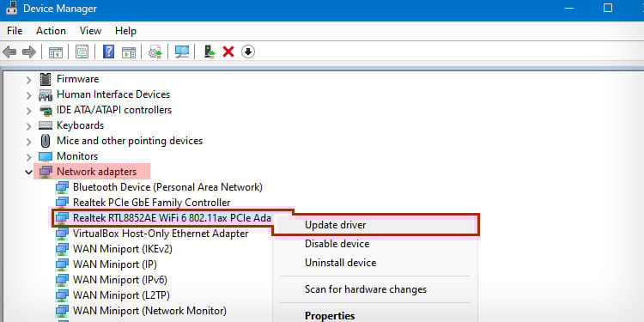This screenshot has width=644, height=322.
Task: Click the mouse icon beside Mice category
Action: click(46, 141)
